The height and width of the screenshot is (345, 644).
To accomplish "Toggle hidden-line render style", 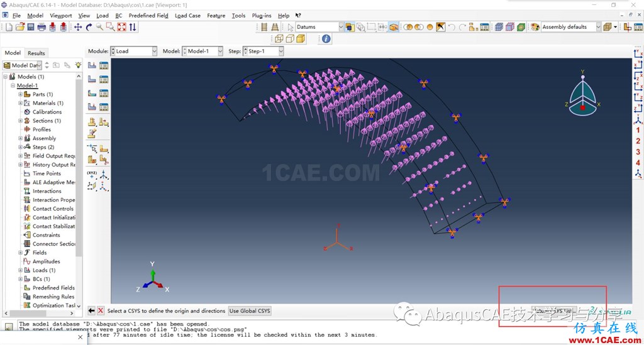I will (289, 39).
